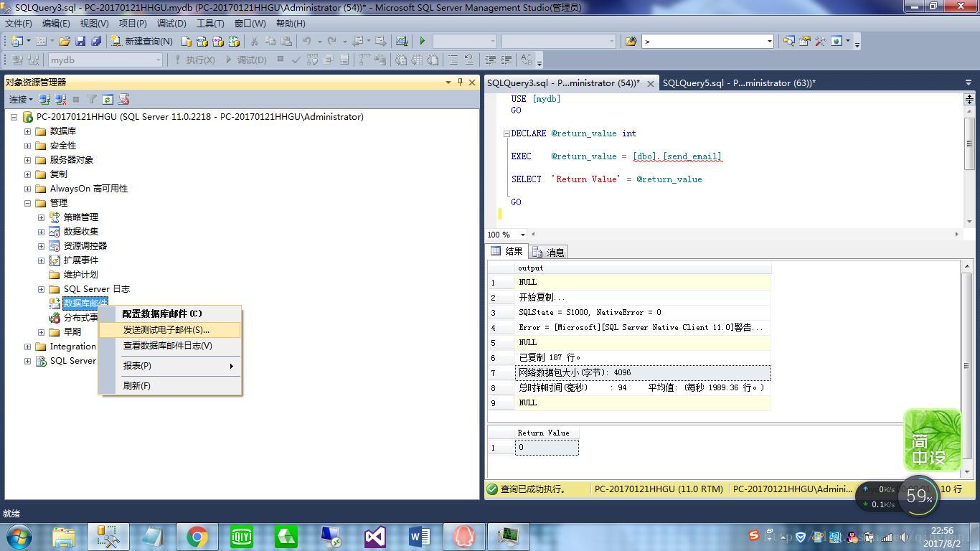This screenshot has height=551, width=980.
Task: Click the 执行(X) execute button
Action: point(194,60)
